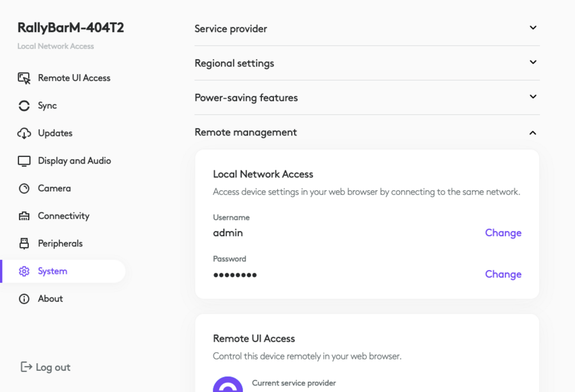Click the Peripherals USB plug icon
Screen dimensions: 575x392
pos(24,244)
